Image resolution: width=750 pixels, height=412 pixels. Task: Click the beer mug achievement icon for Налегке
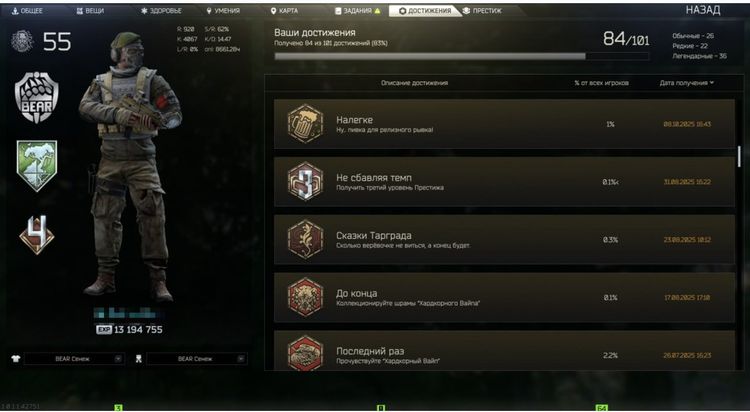[305, 123]
